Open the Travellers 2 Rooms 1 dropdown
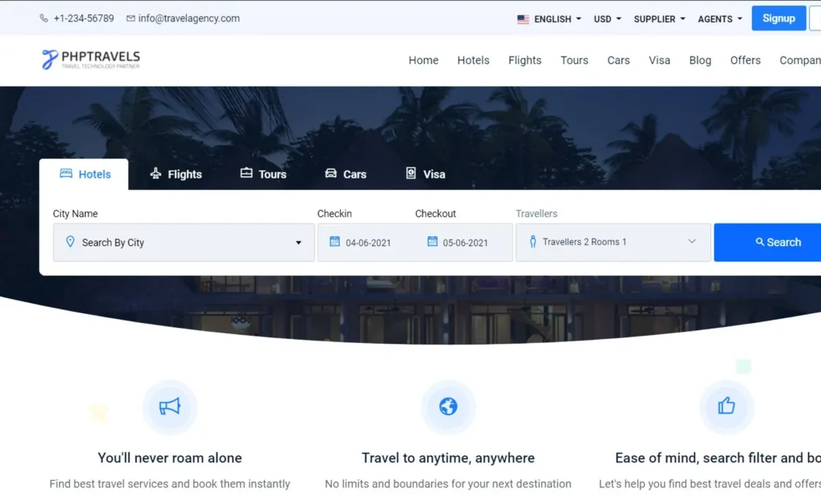Screen dimensions: 821x504 613,242
